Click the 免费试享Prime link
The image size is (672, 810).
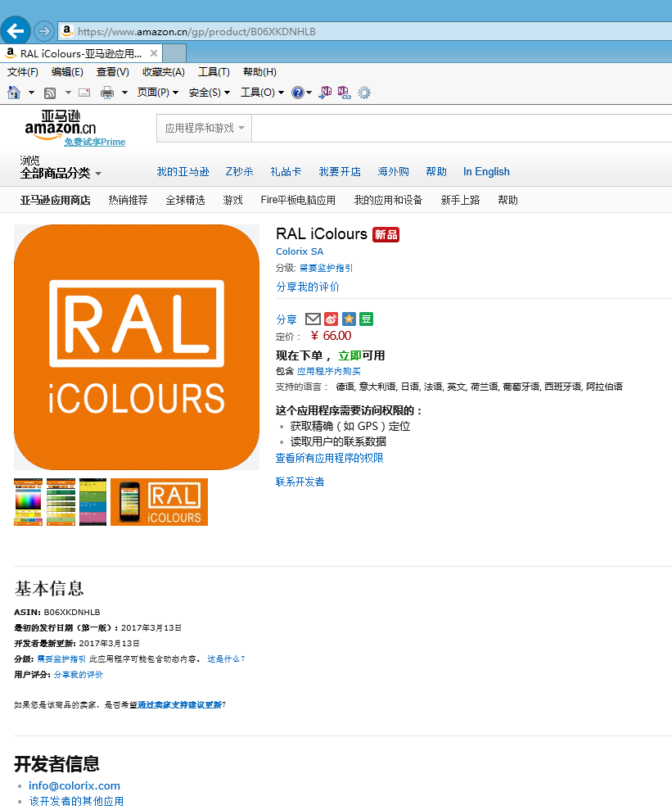(x=94, y=142)
